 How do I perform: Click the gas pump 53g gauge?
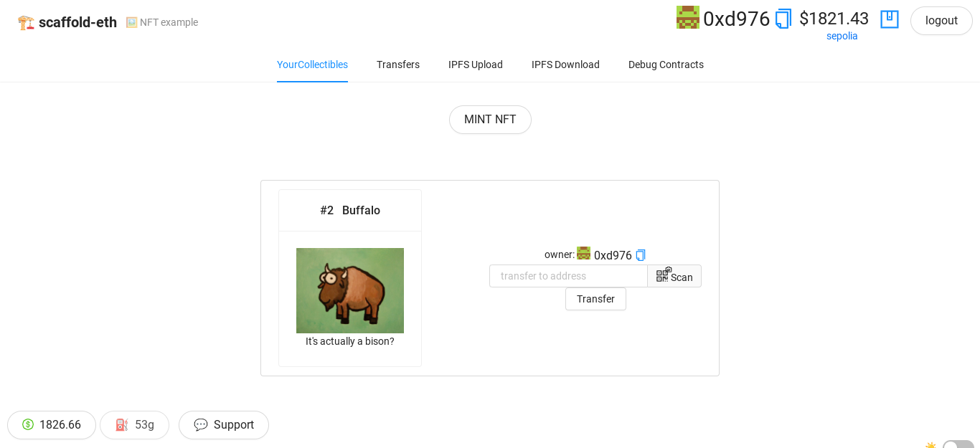[x=135, y=425]
